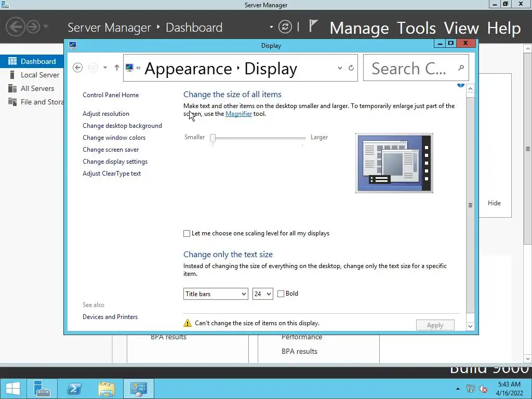Click the Smaller-Larger size slider thumb
The width and height of the screenshot is (532, 399).
(x=212, y=138)
